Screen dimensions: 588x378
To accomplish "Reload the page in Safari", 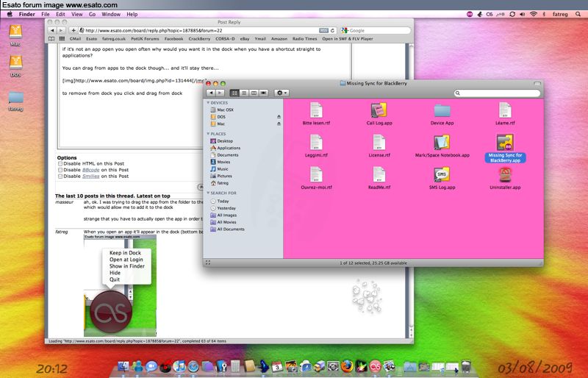I will pyautogui.click(x=332, y=30).
